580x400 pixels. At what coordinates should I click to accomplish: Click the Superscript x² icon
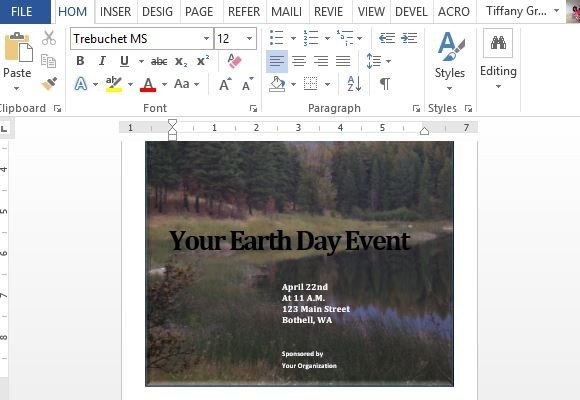[203, 61]
